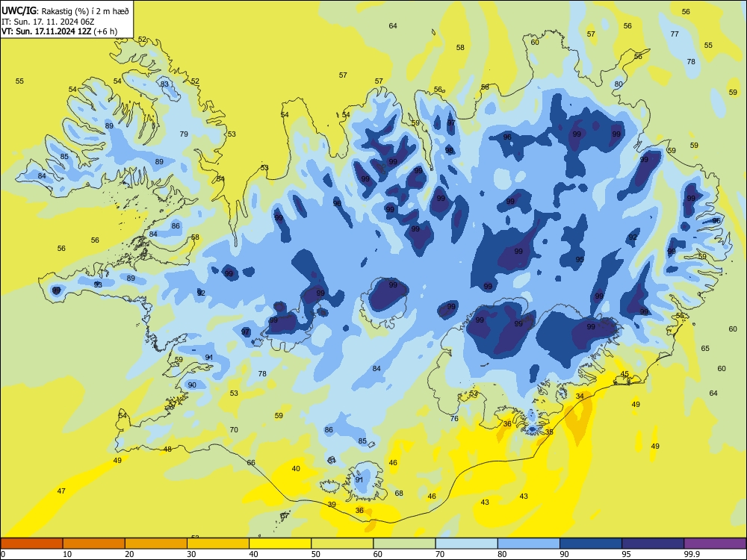The image size is (747, 560).
Task: Click the legend label '70'
Action: click(x=440, y=554)
